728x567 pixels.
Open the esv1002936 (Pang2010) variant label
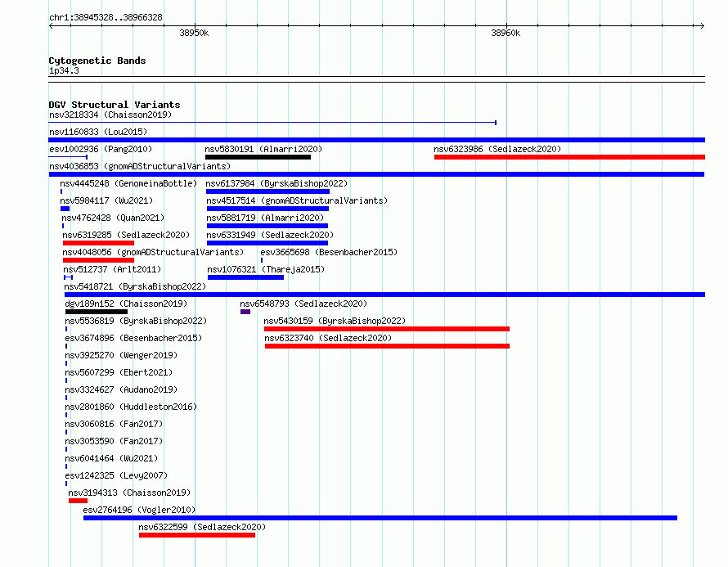101,149
